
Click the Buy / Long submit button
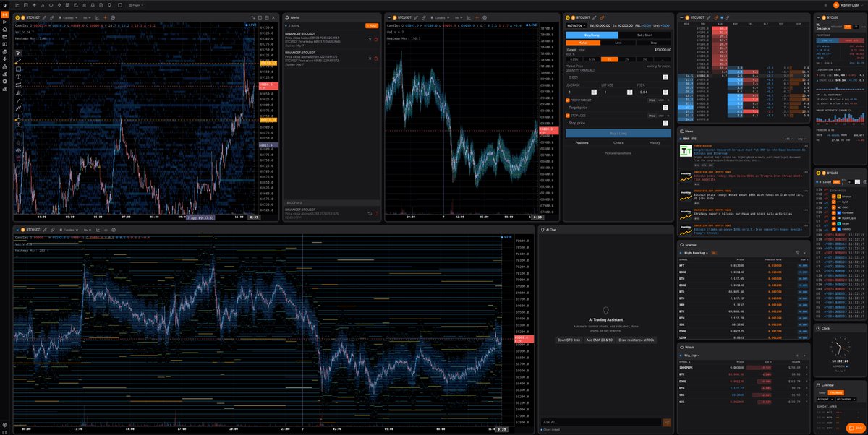coord(618,133)
